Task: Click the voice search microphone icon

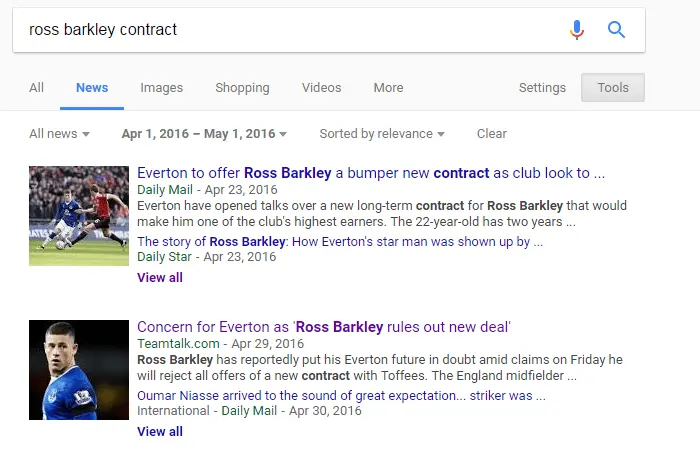Action: click(x=576, y=30)
